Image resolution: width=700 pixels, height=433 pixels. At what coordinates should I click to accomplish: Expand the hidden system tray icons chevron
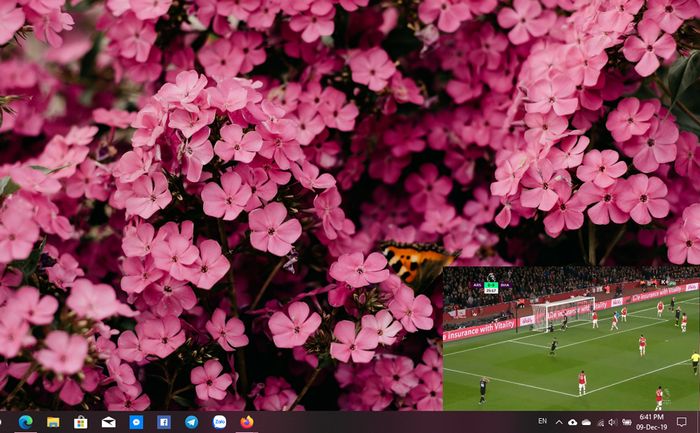click(558, 422)
